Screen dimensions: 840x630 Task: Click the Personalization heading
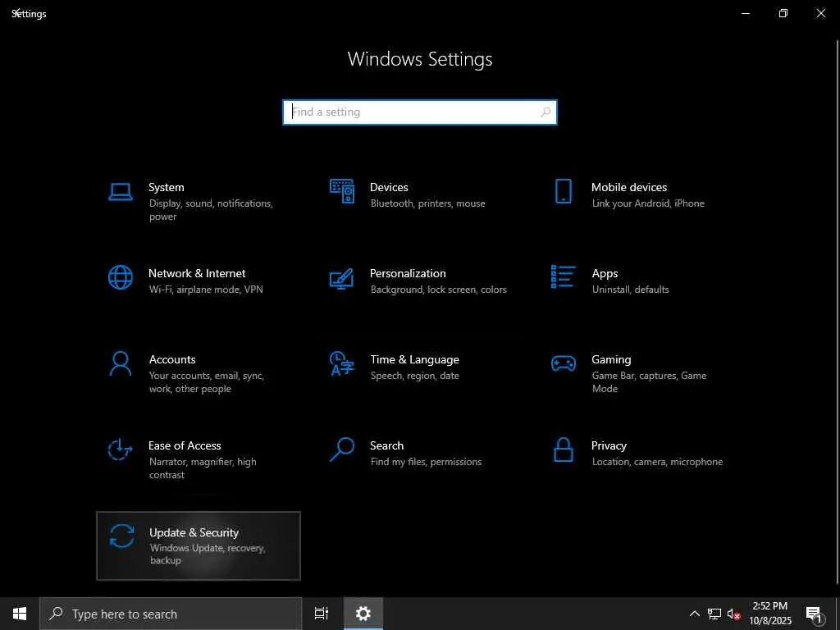click(408, 273)
